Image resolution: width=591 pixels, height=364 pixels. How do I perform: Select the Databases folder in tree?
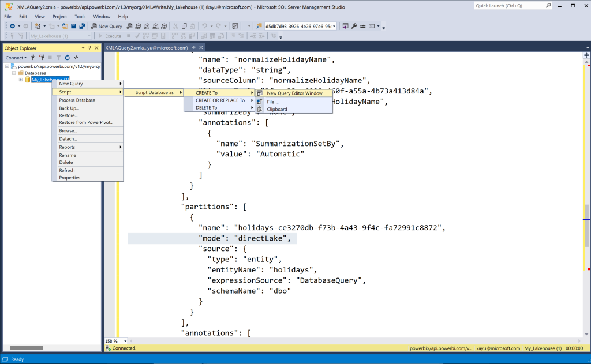pos(35,73)
